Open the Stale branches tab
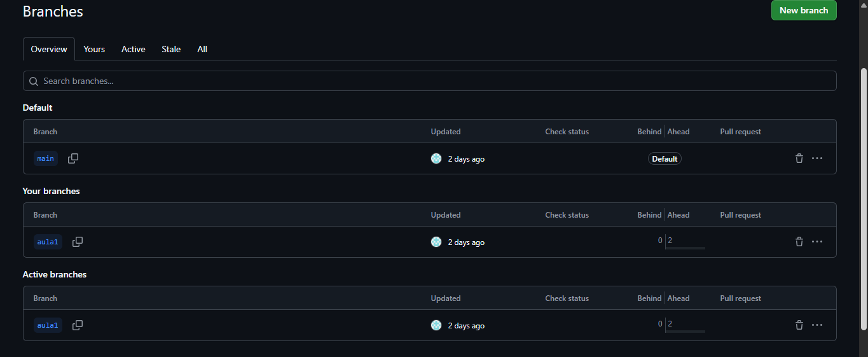The width and height of the screenshot is (868, 357). 171,49
